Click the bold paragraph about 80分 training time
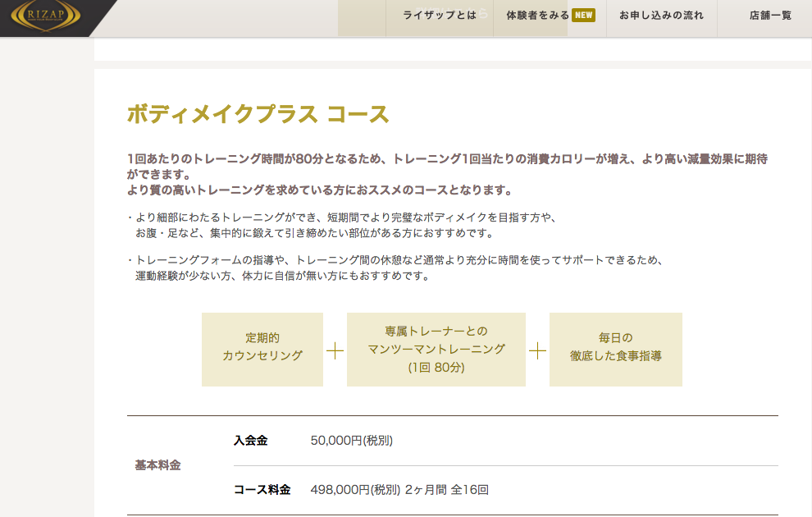The width and height of the screenshot is (812, 517). click(447, 174)
